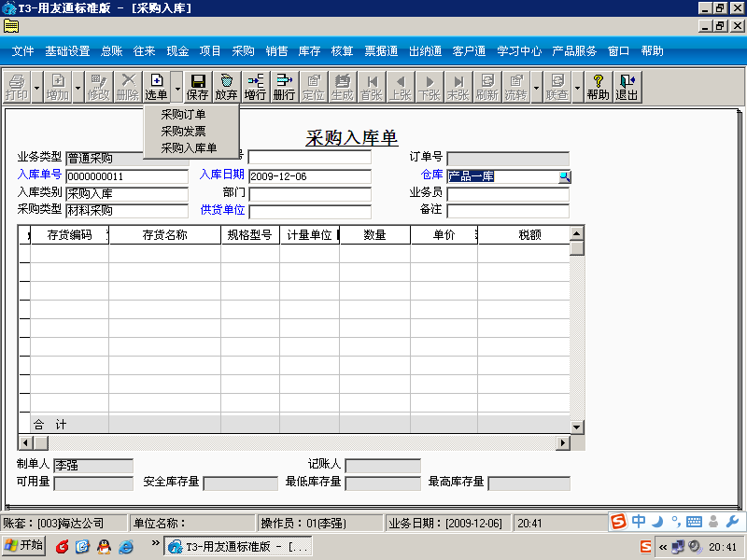Discard changes with 放弃 icon
The width and height of the screenshot is (747, 560).
point(226,87)
